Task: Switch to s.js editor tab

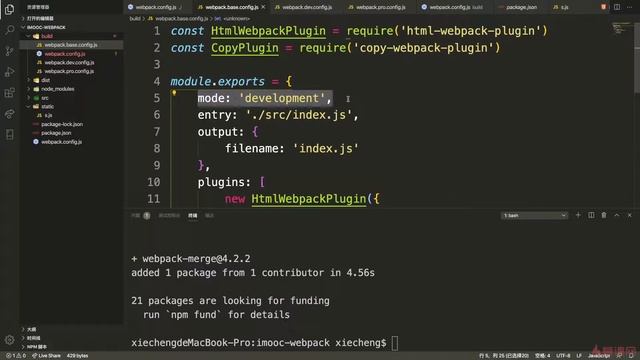Action: click(564, 7)
